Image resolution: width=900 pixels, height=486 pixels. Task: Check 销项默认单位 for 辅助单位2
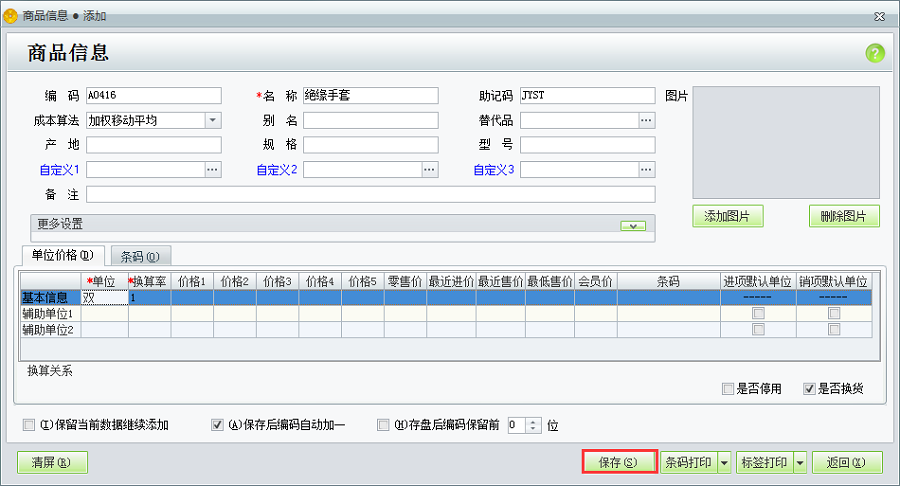tap(834, 329)
